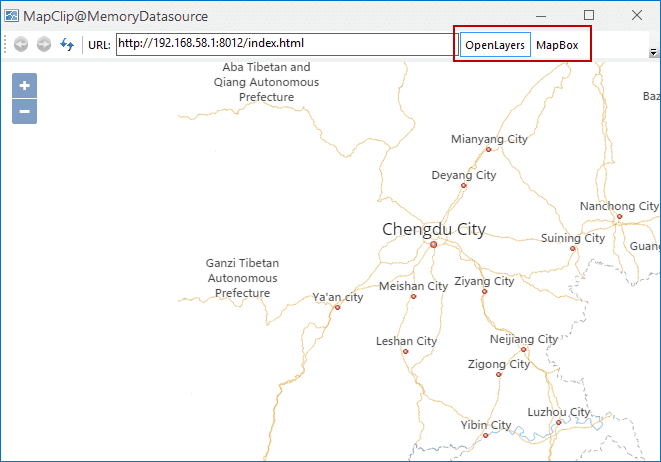This screenshot has height=462, width=661.
Task: Click the Ziyang City label
Action: (x=484, y=281)
